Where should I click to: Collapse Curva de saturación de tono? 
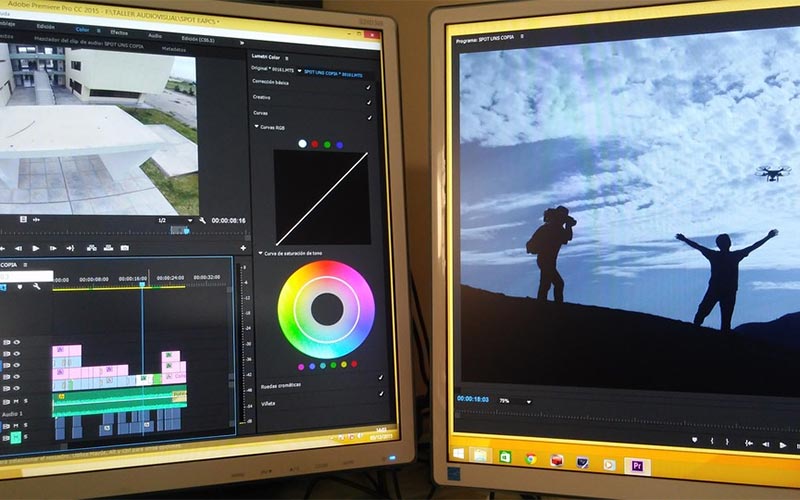coord(260,253)
